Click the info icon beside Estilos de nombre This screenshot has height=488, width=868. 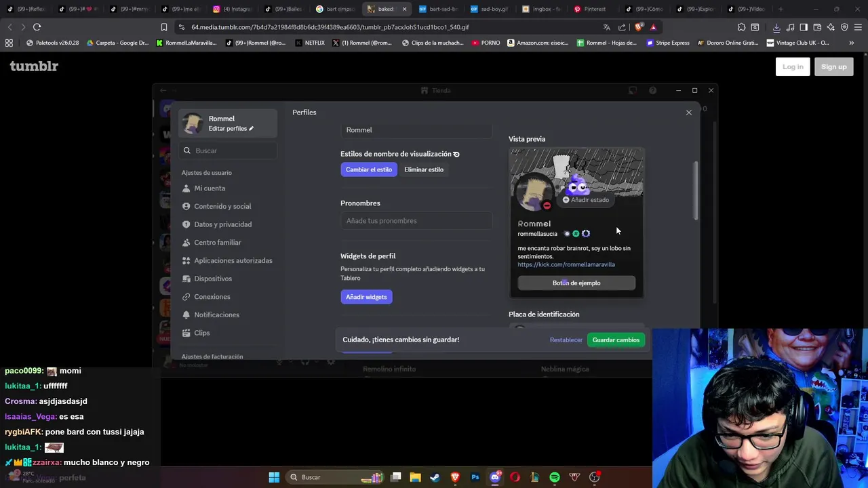click(x=456, y=155)
